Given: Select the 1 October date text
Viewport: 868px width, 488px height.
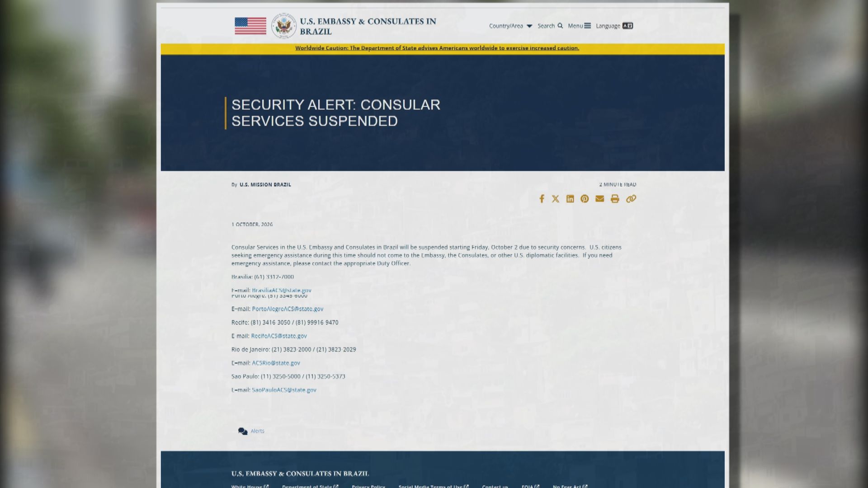Looking at the screenshot, I should (252, 224).
